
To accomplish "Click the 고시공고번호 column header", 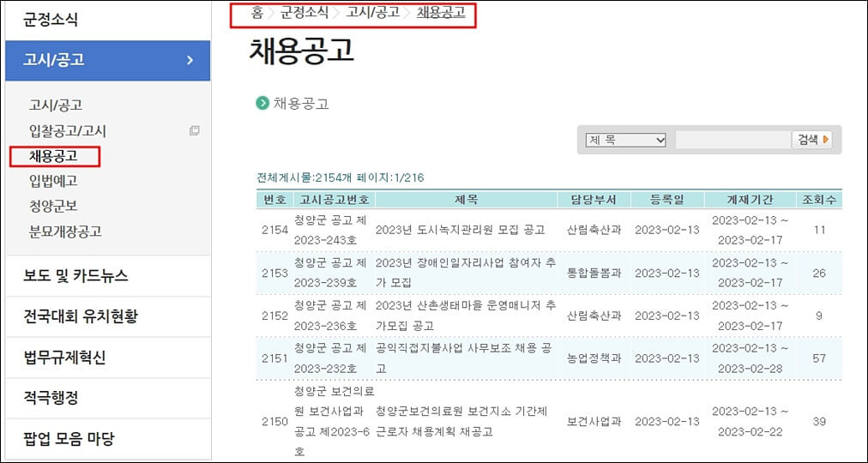I will click(x=335, y=200).
